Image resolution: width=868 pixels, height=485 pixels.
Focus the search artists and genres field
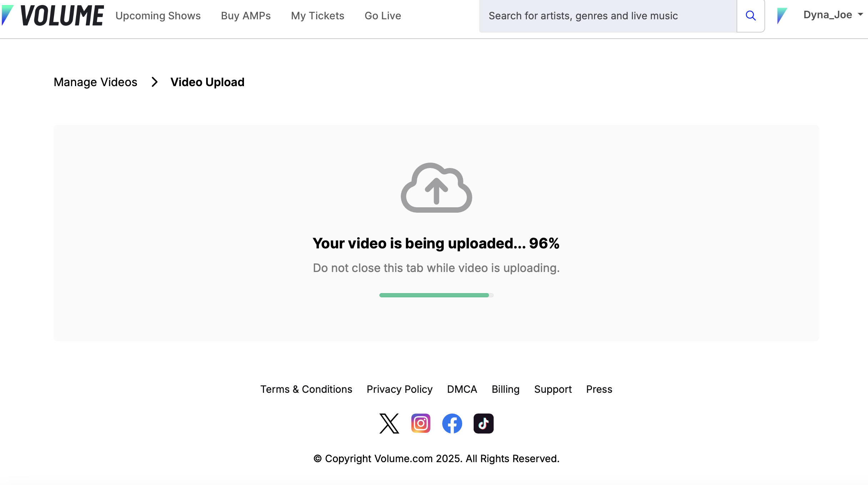608,16
